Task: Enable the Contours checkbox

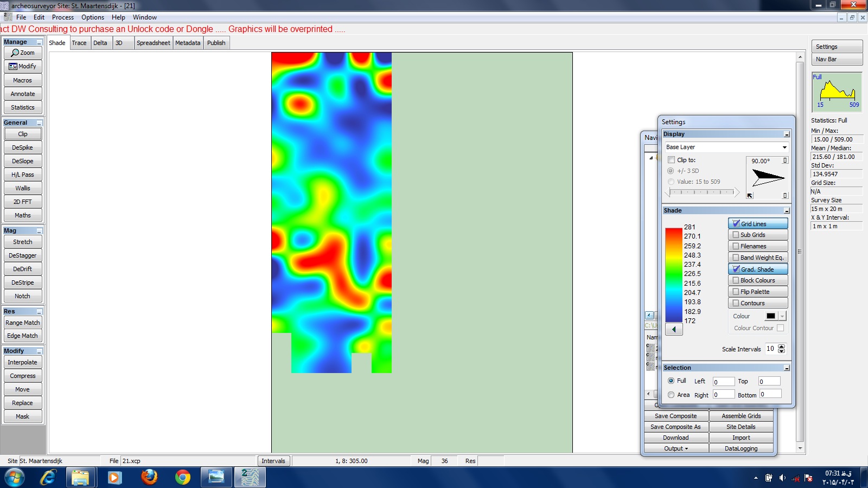Action: 736,303
